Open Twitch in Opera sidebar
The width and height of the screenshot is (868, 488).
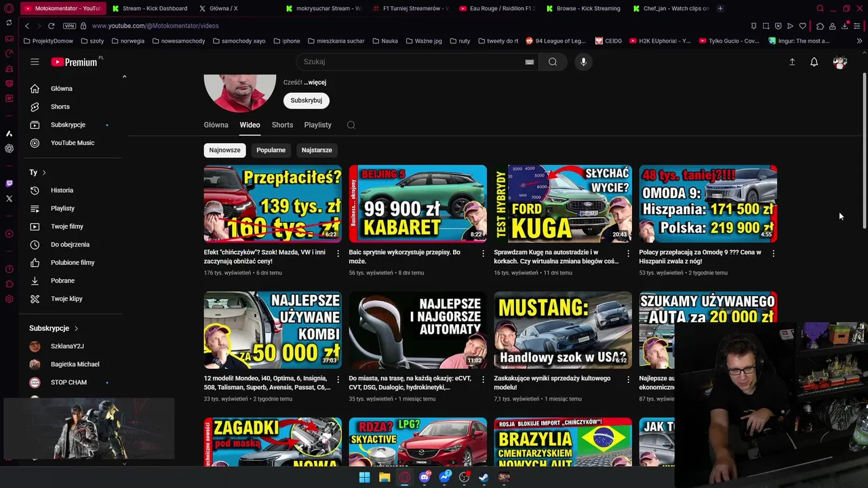9,183
